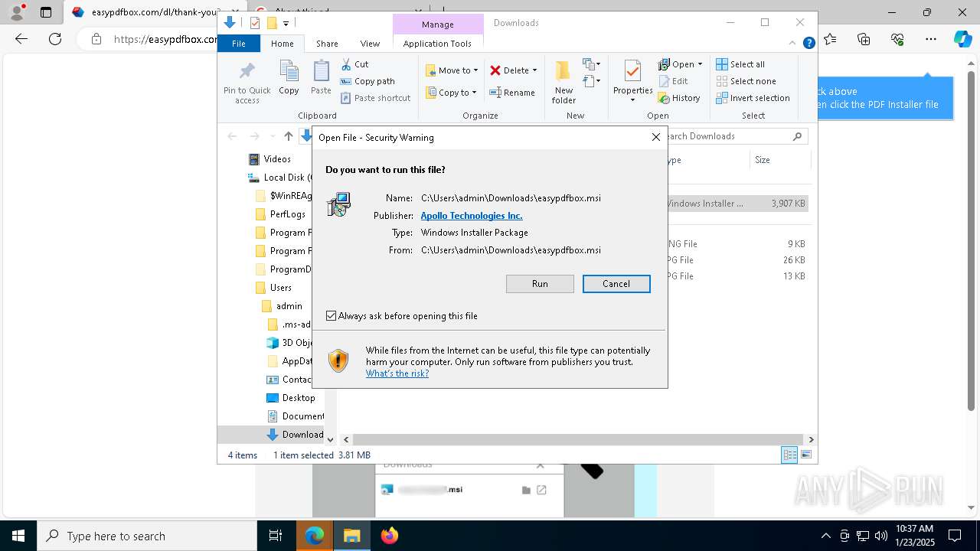Open the Apollo Technologies Inc. publisher link
980x551 pixels.
[x=472, y=216]
